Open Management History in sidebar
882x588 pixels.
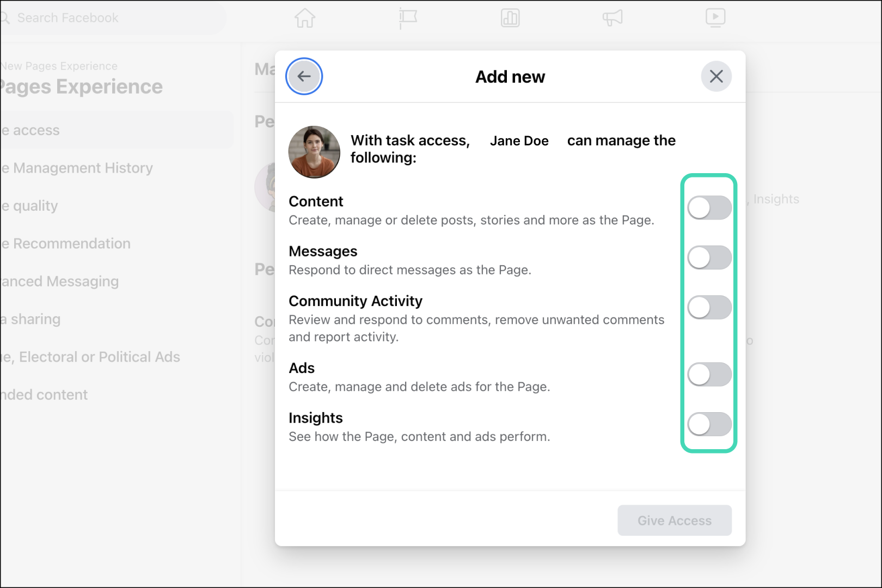pyautogui.click(x=77, y=168)
